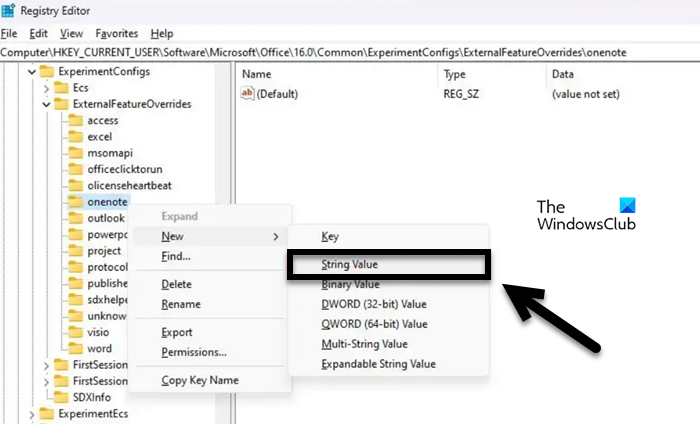This screenshot has height=424, width=700.
Task: Click the access folder icon
Action: point(75,121)
